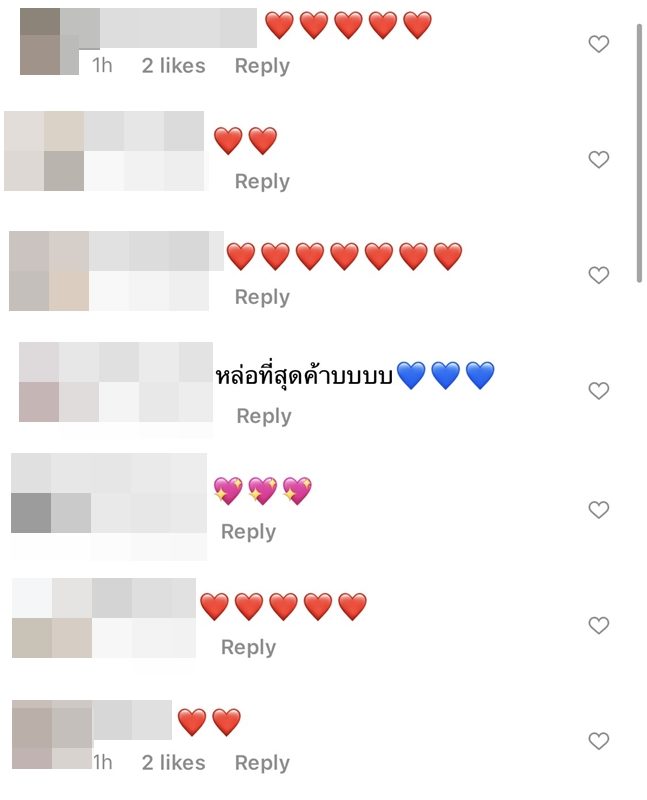Screen dimensions: 647x800
Task: View 2 likes on the bottom comment
Action: pyautogui.click(x=173, y=763)
